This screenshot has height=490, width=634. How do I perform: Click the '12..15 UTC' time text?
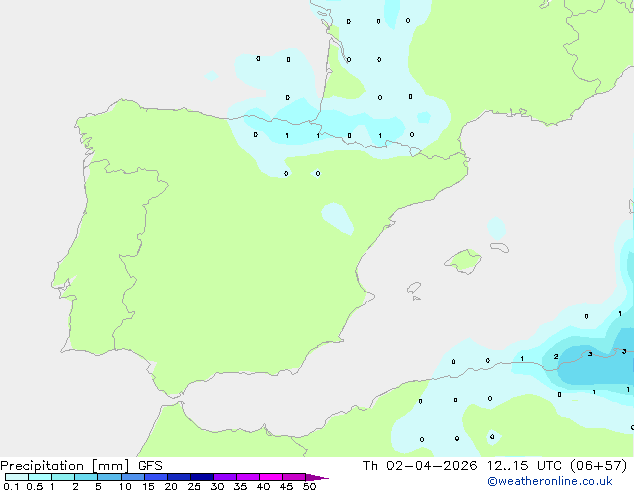click(x=524, y=466)
